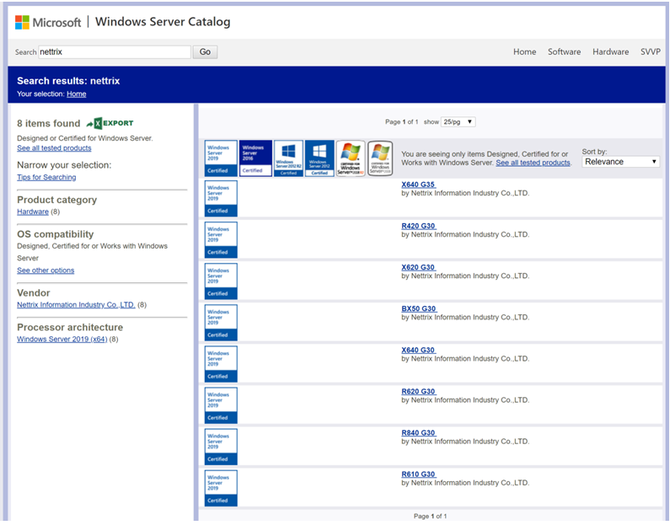Select Hardware under Product category
The width and height of the screenshot is (670, 525).
(33, 212)
